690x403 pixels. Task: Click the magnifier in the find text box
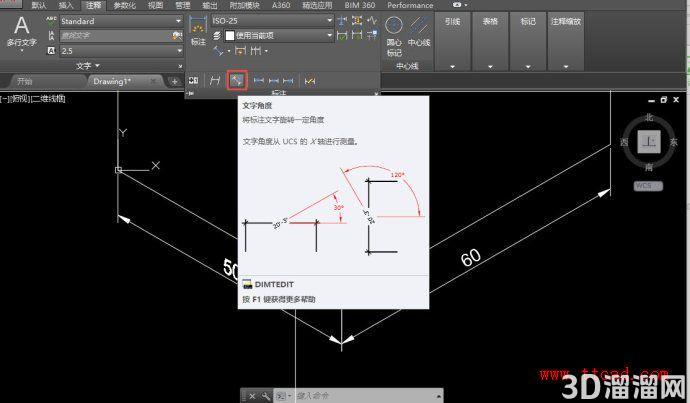177,36
